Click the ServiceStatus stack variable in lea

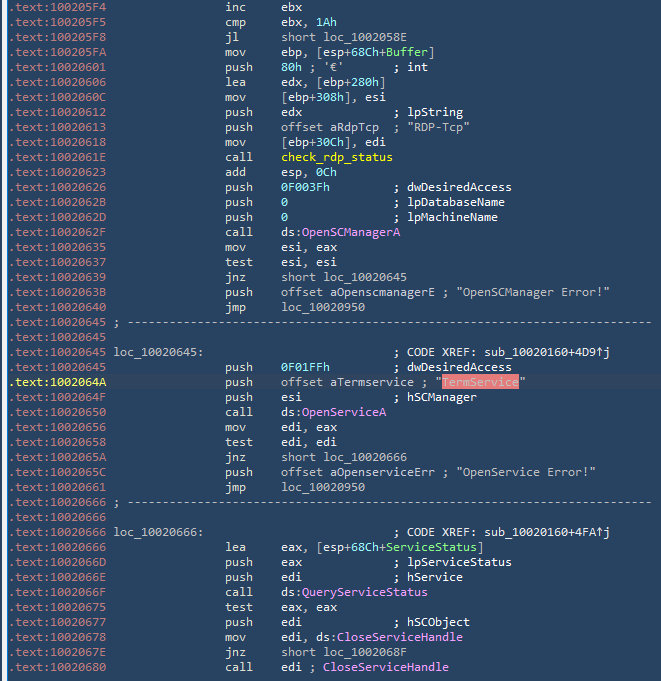click(x=441, y=547)
